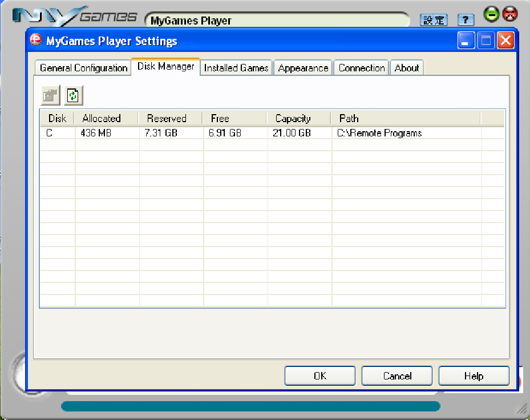Click the Free column header

234,118
